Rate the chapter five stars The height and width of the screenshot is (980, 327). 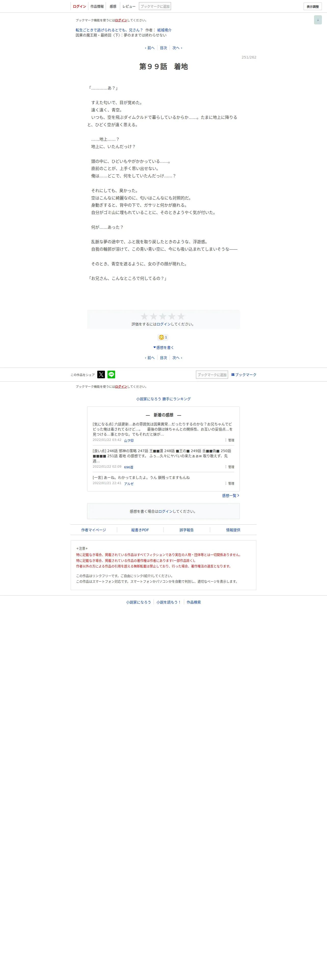[x=181, y=316]
